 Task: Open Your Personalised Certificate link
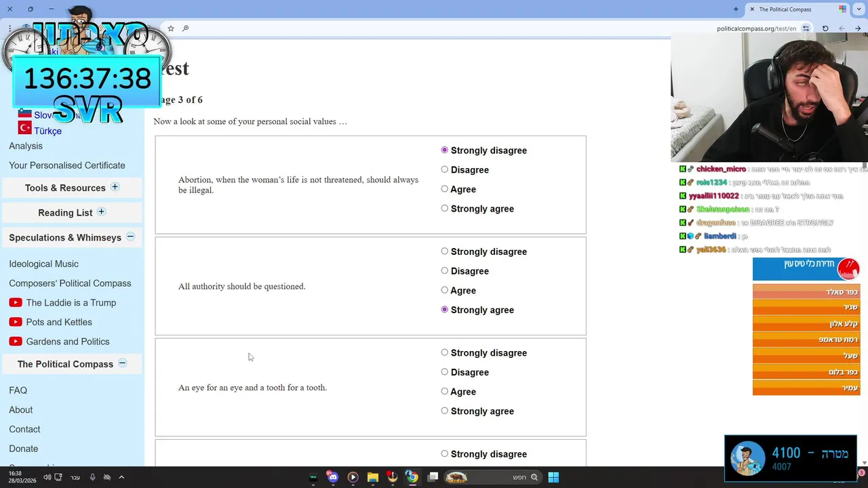coord(67,165)
